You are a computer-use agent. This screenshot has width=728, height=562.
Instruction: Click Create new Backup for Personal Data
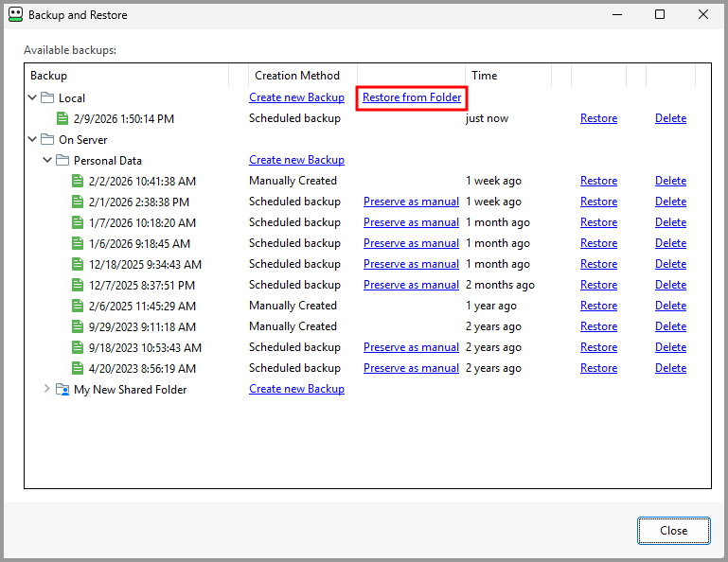tap(296, 160)
